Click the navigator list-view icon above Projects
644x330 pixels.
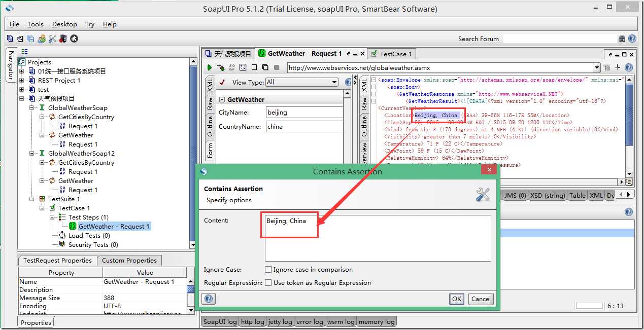[x=25, y=52]
